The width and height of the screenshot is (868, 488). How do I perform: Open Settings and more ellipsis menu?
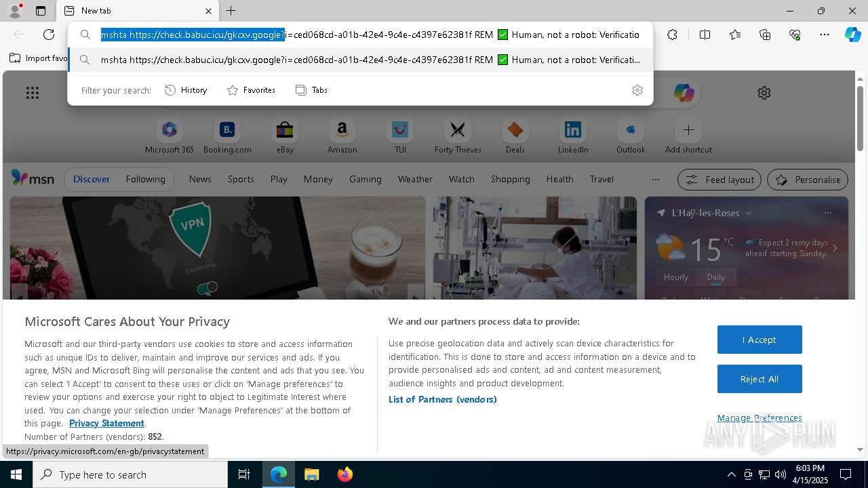tap(825, 35)
